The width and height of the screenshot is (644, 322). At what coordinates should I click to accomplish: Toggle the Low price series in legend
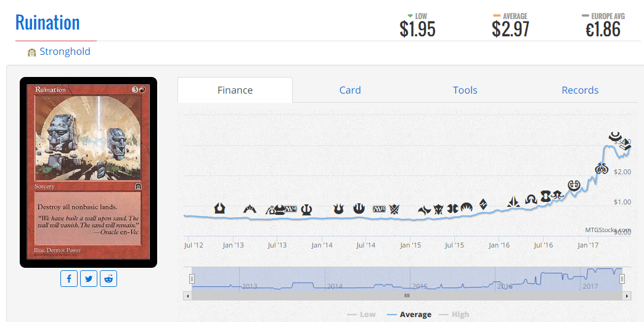pyautogui.click(x=361, y=315)
